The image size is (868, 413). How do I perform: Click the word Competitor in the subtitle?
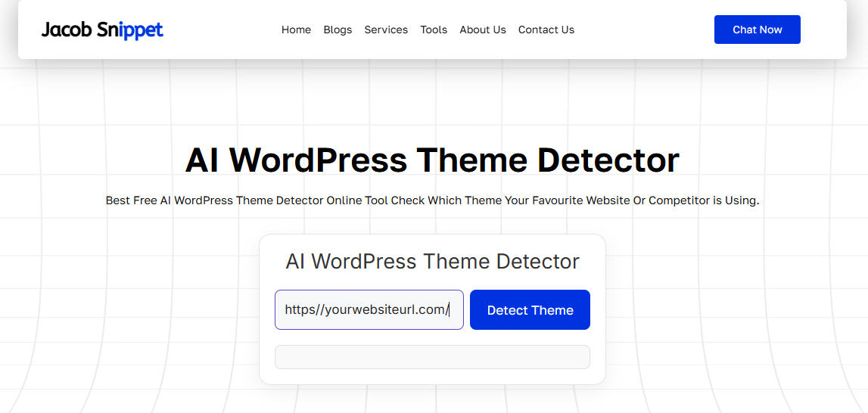680,200
